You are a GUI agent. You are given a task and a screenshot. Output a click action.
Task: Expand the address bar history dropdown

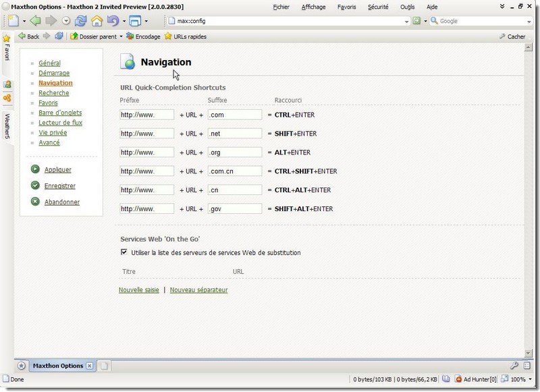(406, 22)
